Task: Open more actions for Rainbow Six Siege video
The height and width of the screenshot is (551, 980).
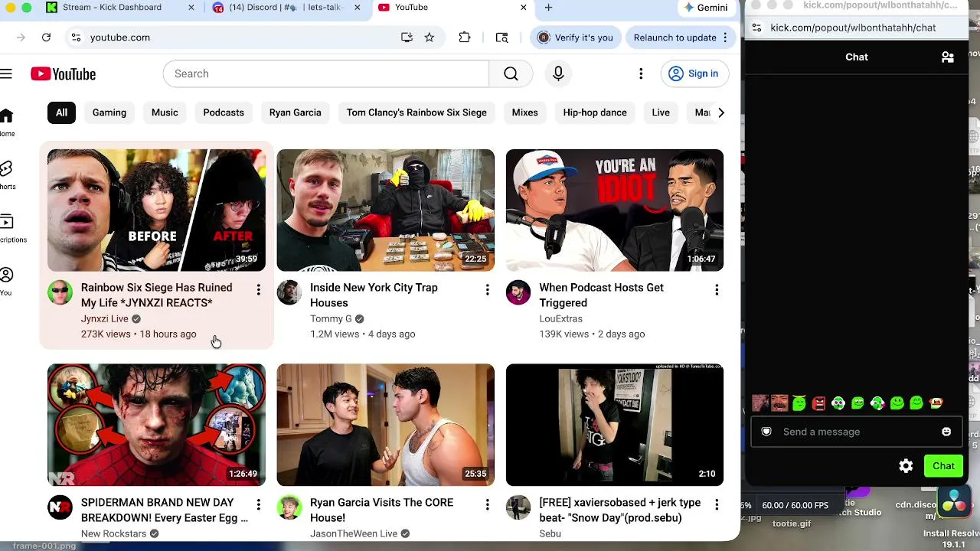Action: coord(258,290)
